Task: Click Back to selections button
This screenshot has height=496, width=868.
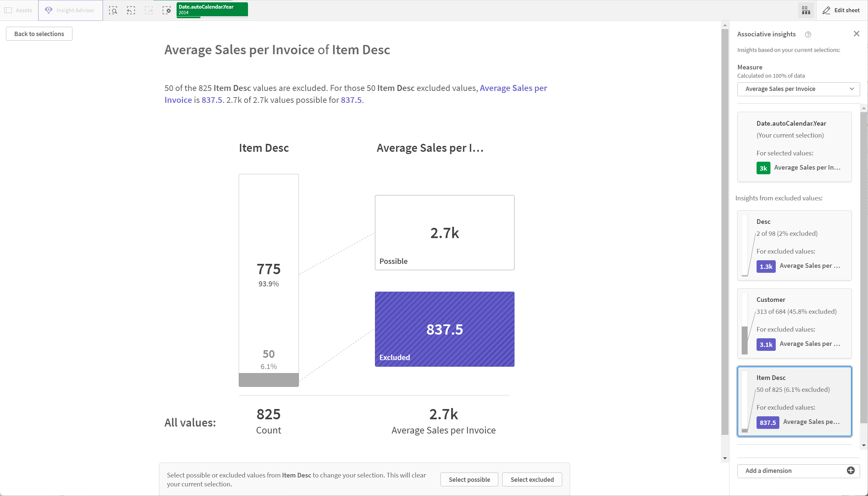Action: click(39, 33)
